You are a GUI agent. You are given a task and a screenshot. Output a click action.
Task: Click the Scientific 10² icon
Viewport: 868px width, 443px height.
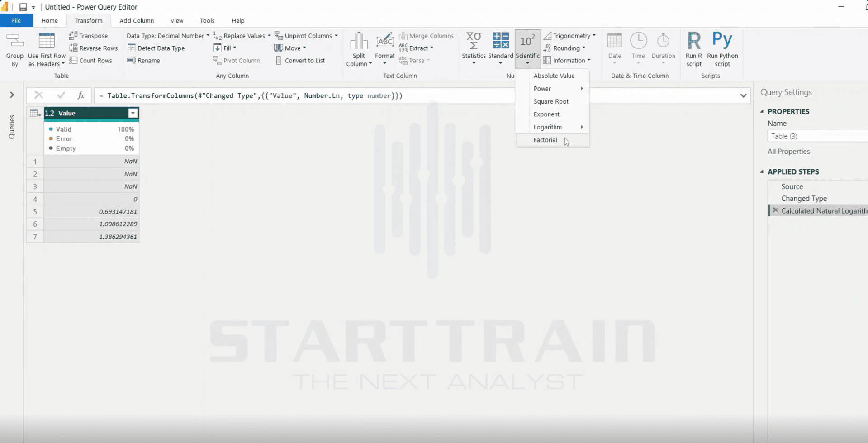coord(527,41)
